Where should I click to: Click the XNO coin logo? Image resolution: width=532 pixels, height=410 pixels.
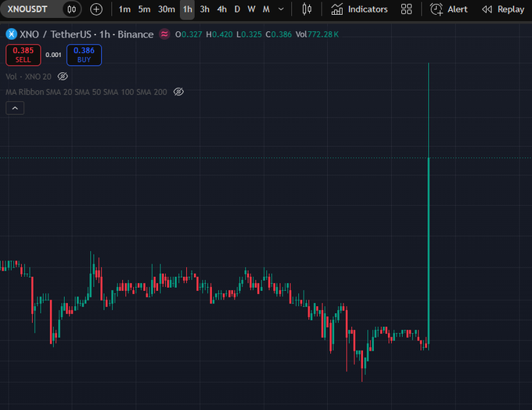pyautogui.click(x=12, y=34)
